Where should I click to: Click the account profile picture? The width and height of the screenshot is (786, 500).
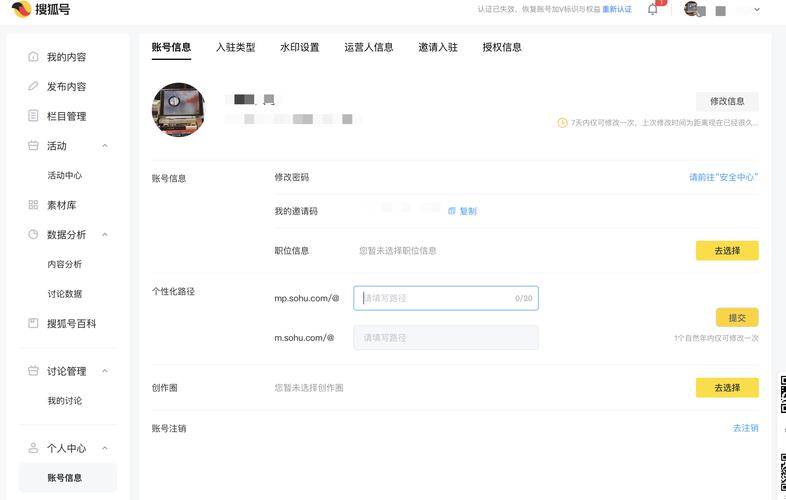(x=178, y=109)
